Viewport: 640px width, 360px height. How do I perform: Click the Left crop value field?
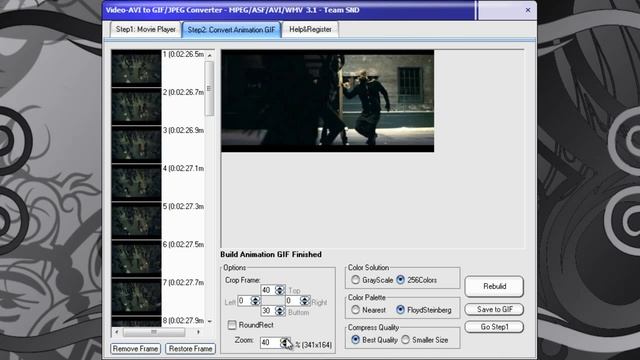[x=244, y=301]
